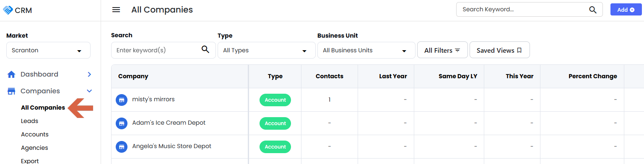
Task: Click Adam's Ice Cream Depot company icon
Action: click(122, 123)
